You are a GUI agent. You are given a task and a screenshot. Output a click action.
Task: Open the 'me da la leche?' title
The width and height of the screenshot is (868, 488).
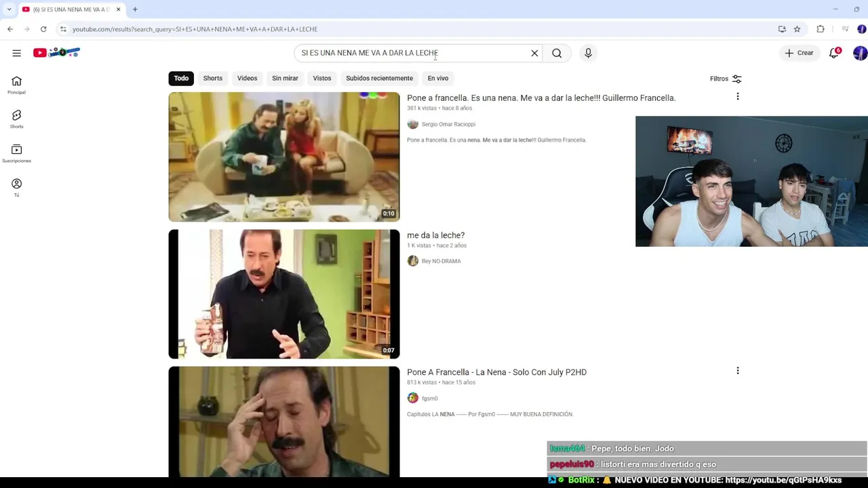435,235
